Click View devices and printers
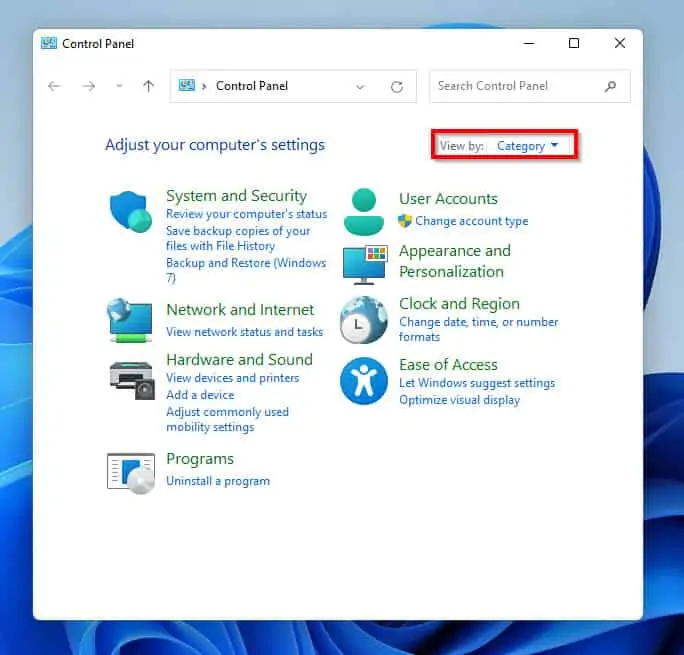 pyautogui.click(x=233, y=378)
